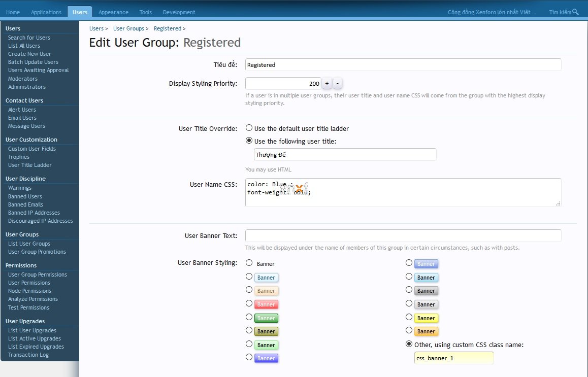
Task: Select the orange banner swatch
Action: coord(409,330)
